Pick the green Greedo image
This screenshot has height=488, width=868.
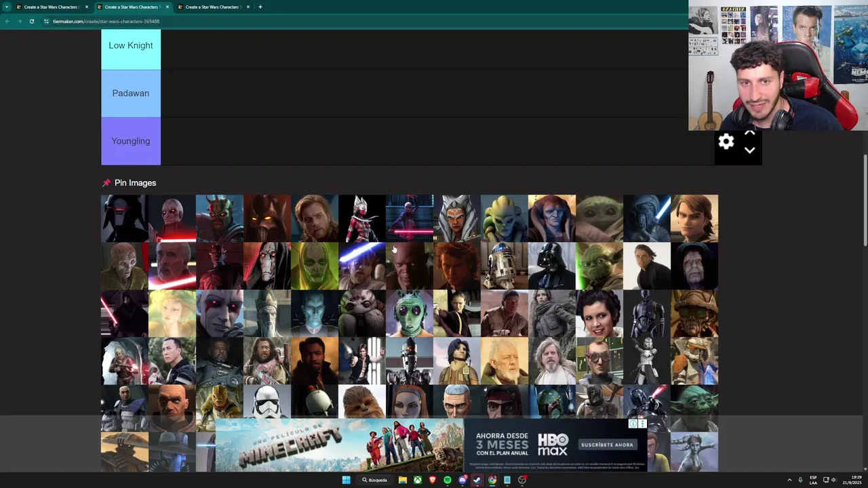pos(410,313)
